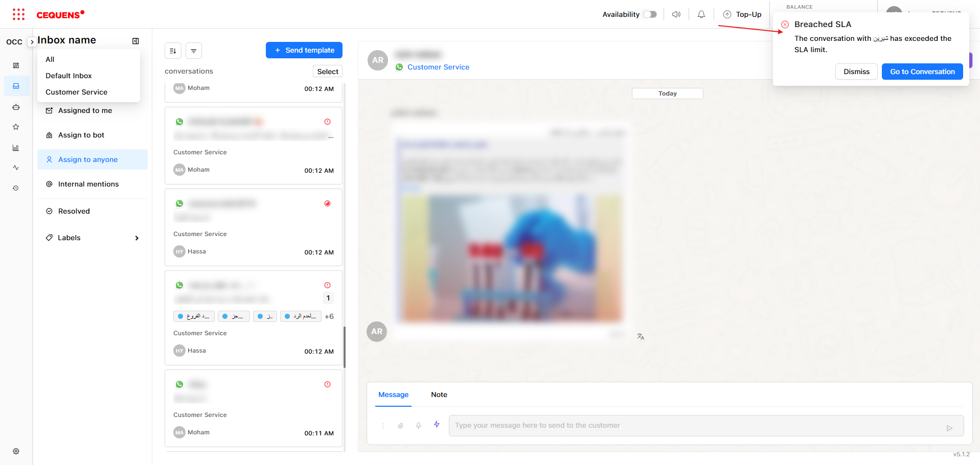Click the message input field
This screenshot has width=980, height=465.
706,425
